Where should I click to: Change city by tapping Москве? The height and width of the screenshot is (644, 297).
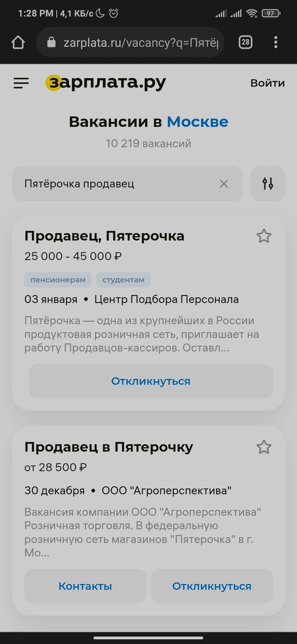197,122
